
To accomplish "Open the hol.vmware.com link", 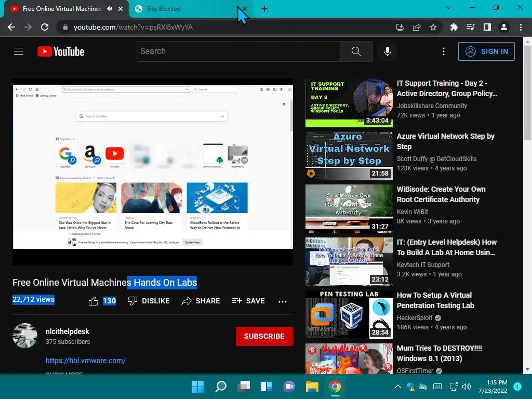I will [86, 361].
